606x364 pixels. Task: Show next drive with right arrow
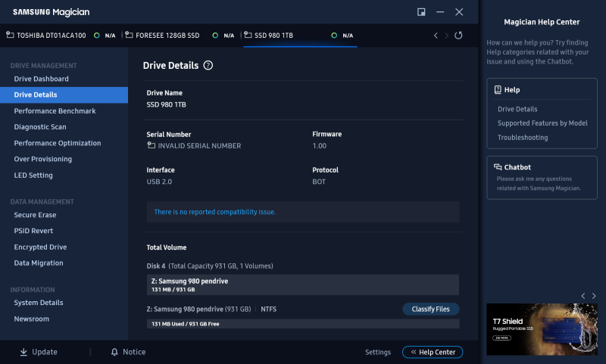(x=446, y=36)
